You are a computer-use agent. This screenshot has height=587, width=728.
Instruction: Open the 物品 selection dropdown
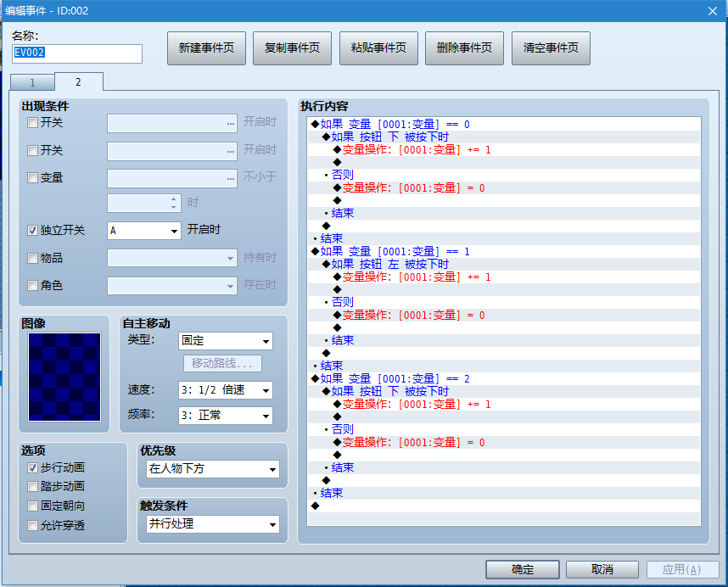click(x=172, y=258)
